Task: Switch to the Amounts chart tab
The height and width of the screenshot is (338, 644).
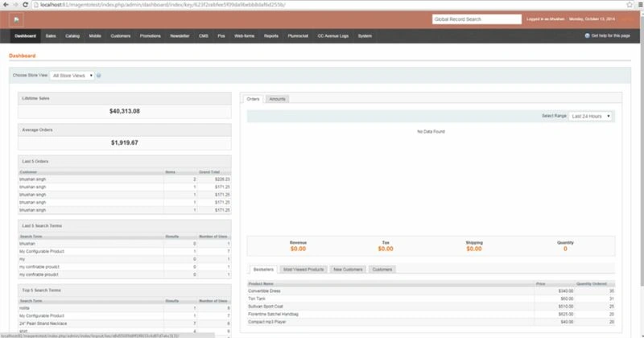Action: (x=277, y=99)
